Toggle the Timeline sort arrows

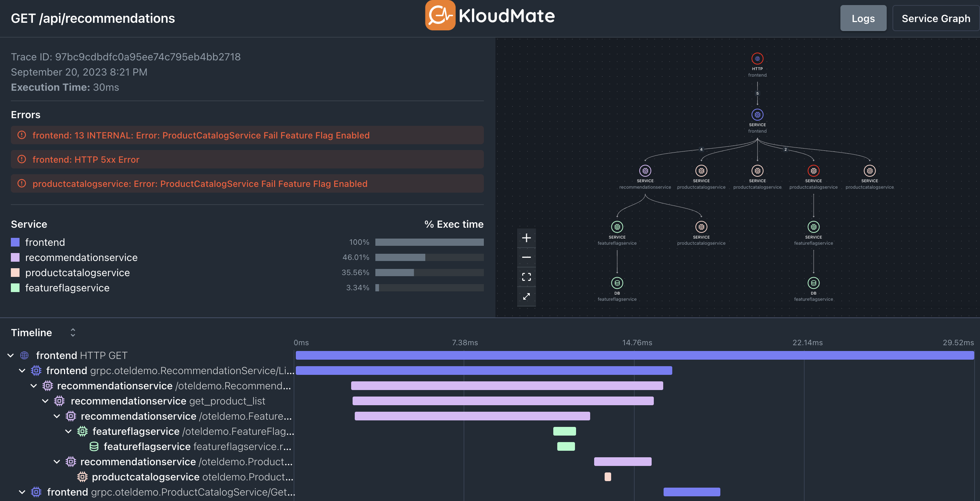pos(73,333)
